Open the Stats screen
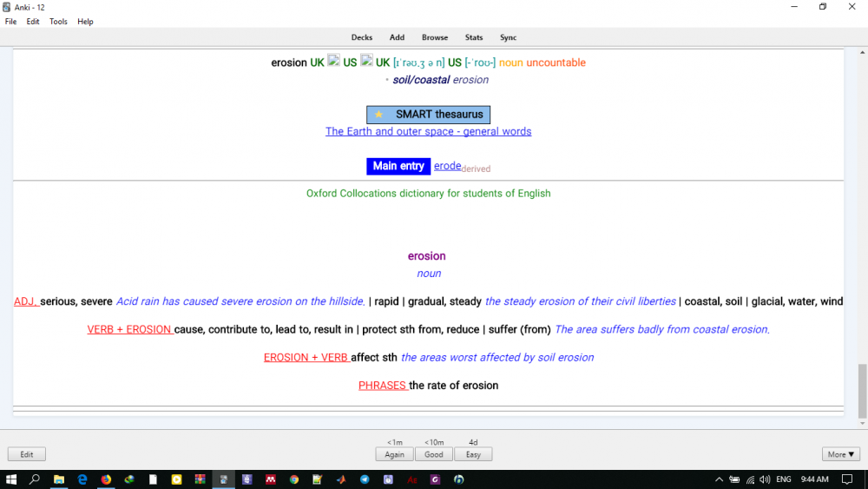 (474, 37)
